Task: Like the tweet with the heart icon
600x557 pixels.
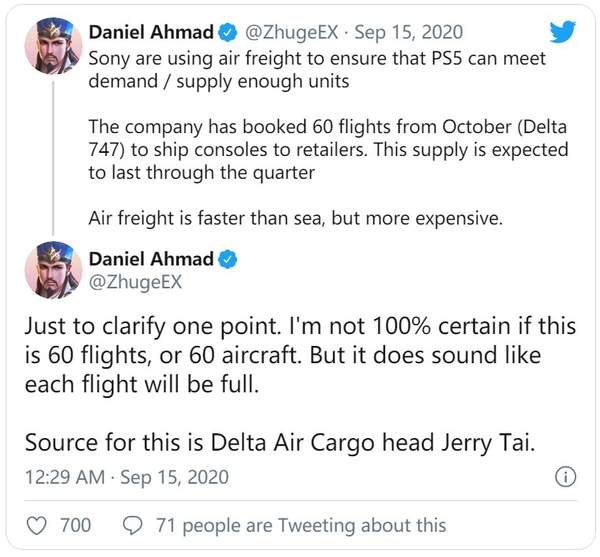Action: tap(36, 525)
